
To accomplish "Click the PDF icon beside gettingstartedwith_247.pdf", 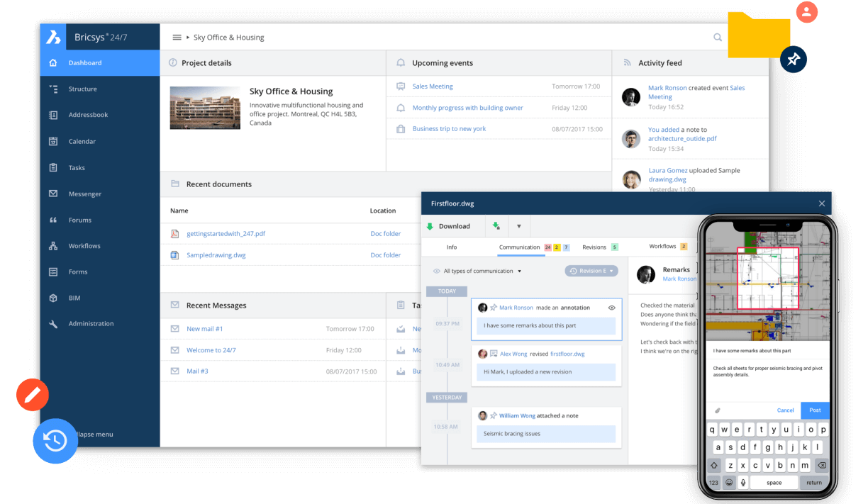I will (174, 233).
